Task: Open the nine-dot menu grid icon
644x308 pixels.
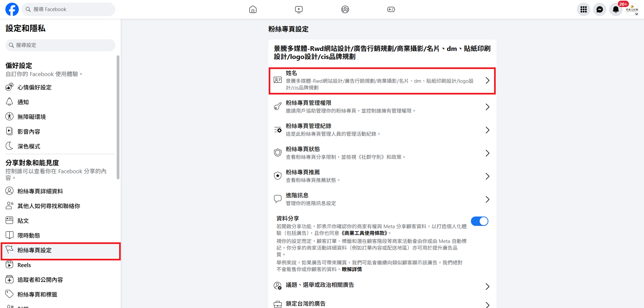Action: click(x=583, y=9)
